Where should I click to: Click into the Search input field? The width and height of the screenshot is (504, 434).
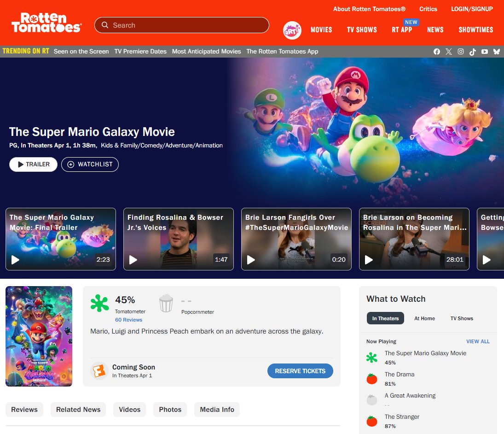point(182,25)
